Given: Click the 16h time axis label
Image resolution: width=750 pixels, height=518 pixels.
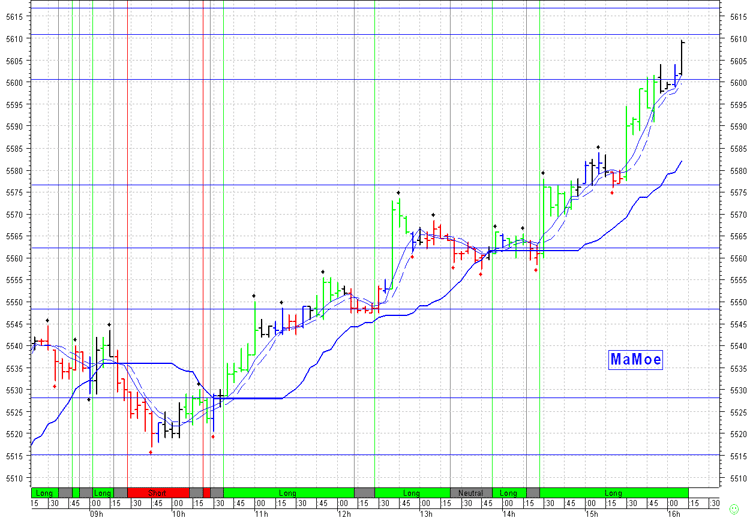Looking at the screenshot, I should (x=674, y=514).
